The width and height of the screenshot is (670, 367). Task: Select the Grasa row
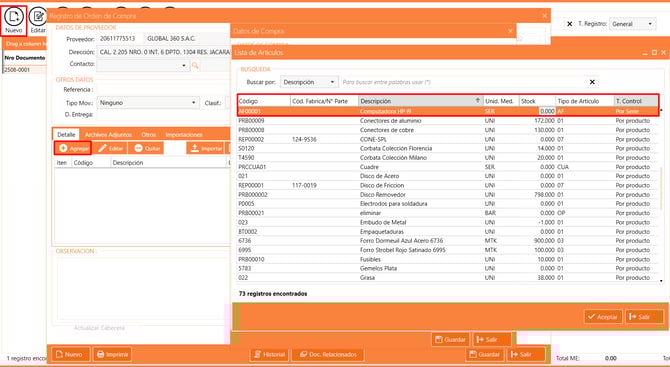pos(447,278)
